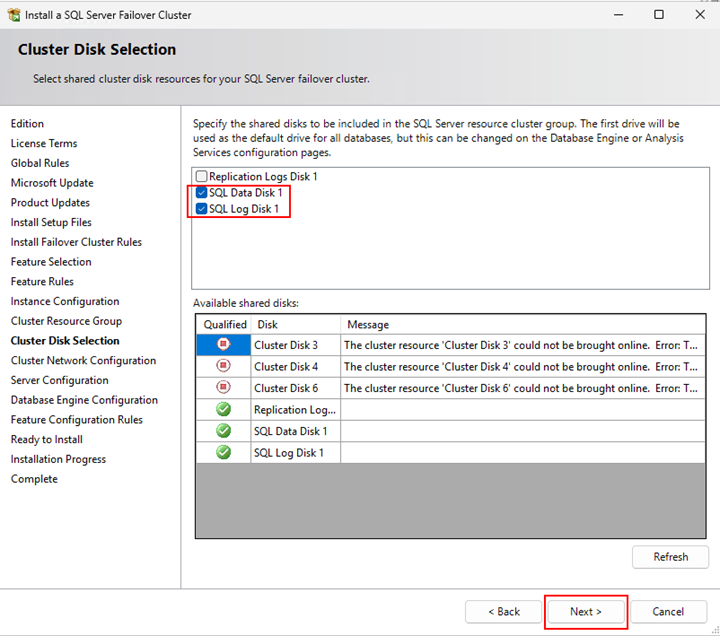
Task: Select License Terms in the setup steps
Action: pos(44,143)
